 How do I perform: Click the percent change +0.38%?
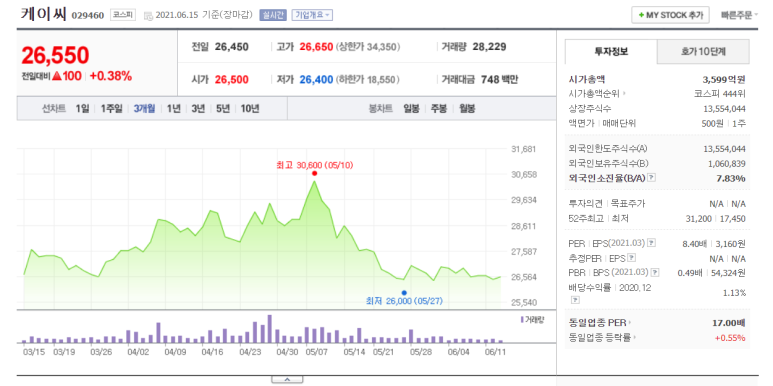(x=111, y=76)
